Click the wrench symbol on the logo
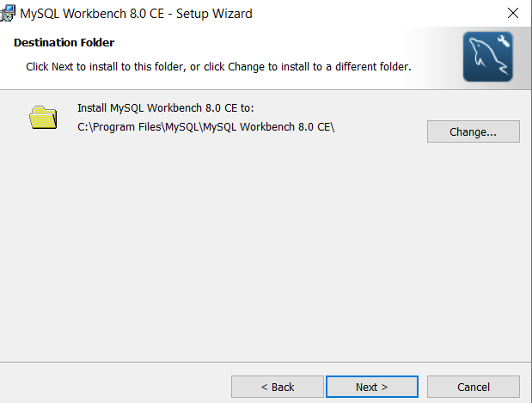Image resolution: width=532 pixels, height=403 pixels. point(504,41)
